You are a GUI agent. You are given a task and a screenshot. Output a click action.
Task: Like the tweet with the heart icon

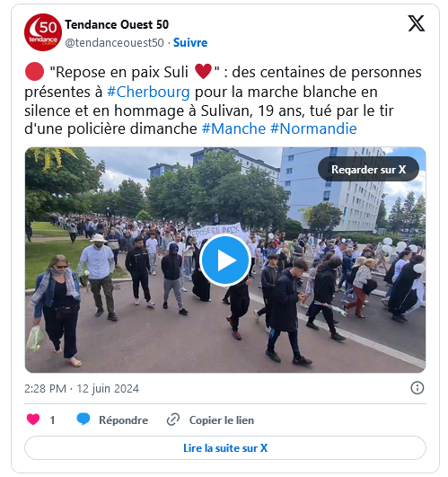(33, 420)
